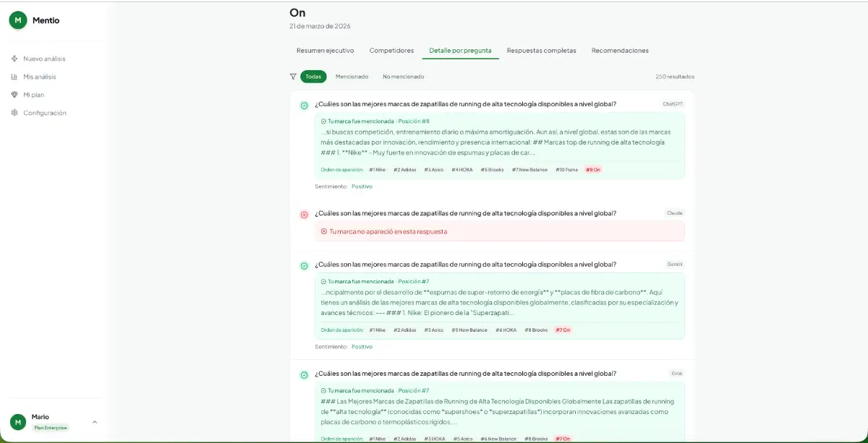The height and width of the screenshot is (443, 868).
Task: Open the Recomendaciones tab
Action: [620, 51]
